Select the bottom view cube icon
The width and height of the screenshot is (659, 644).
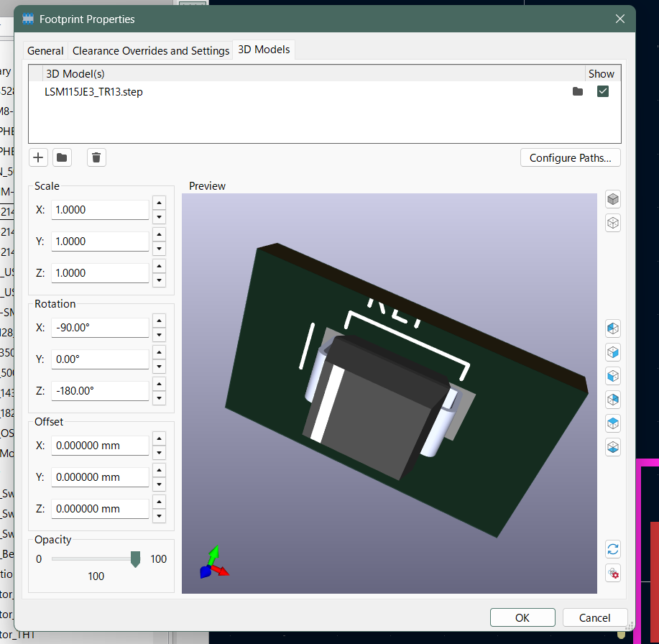click(x=613, y=446)
